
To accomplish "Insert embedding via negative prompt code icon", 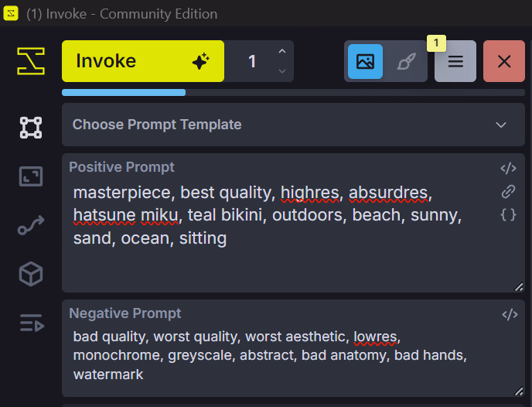I will [510, 315].
